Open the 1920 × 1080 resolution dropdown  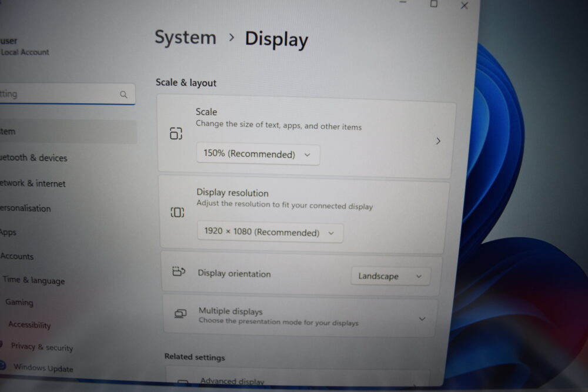(x=270, y=232)
